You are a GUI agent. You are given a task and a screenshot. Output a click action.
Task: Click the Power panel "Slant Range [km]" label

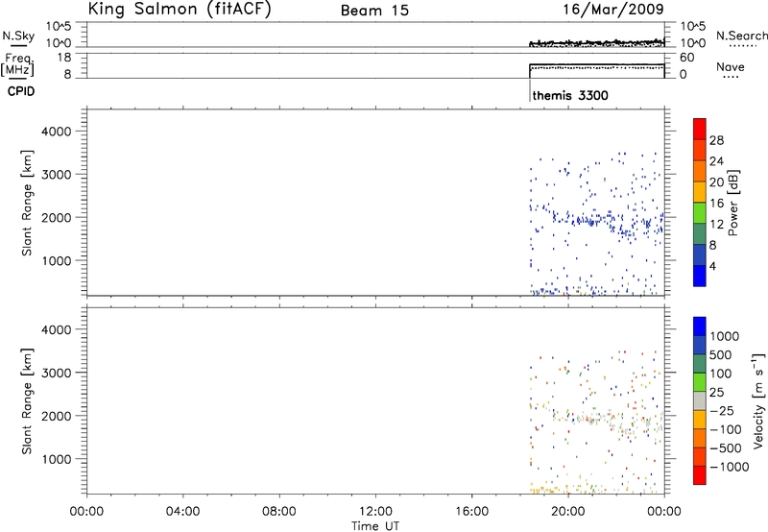[x=27, y=203]
